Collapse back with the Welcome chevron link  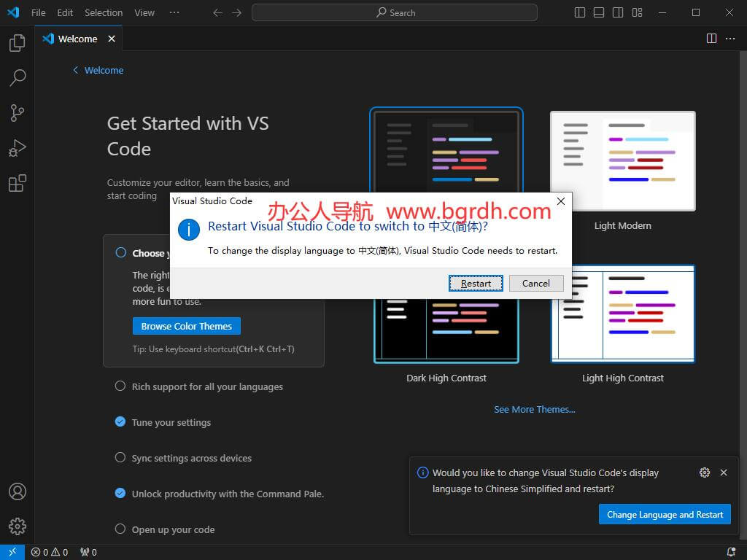97,70
